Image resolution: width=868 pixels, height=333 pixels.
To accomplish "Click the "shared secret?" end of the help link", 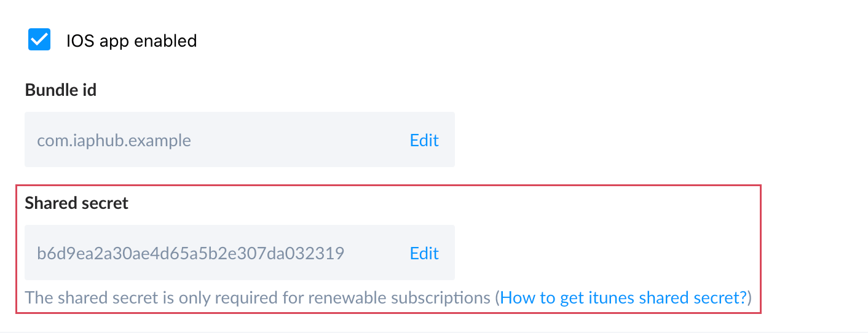I will [x=693, y=298].
